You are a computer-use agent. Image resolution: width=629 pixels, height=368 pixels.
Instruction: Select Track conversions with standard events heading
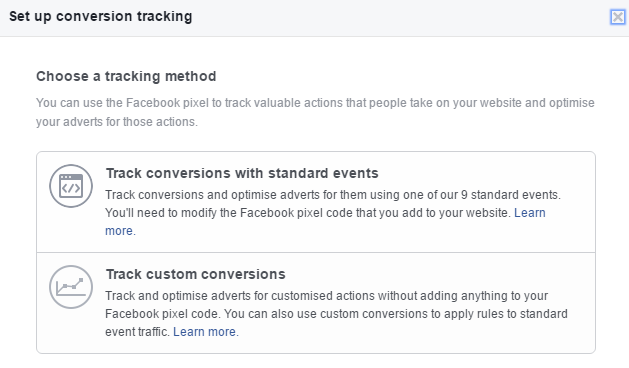[242, 173]
